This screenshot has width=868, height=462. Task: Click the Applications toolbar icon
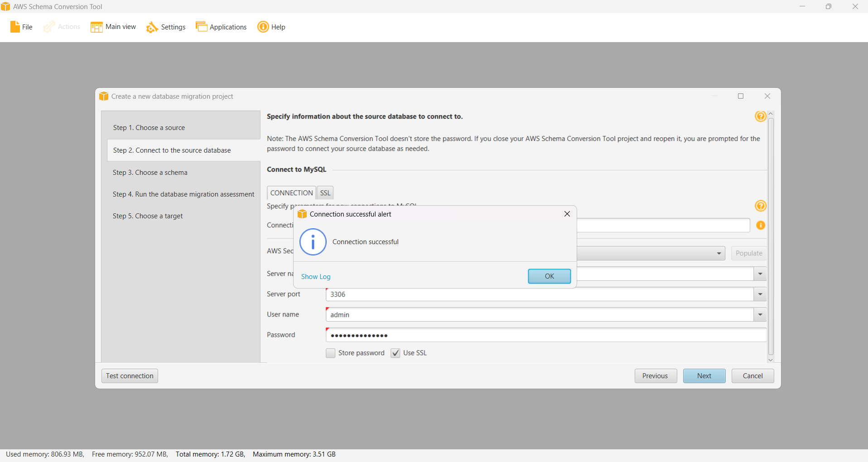[x=201, y=27]
